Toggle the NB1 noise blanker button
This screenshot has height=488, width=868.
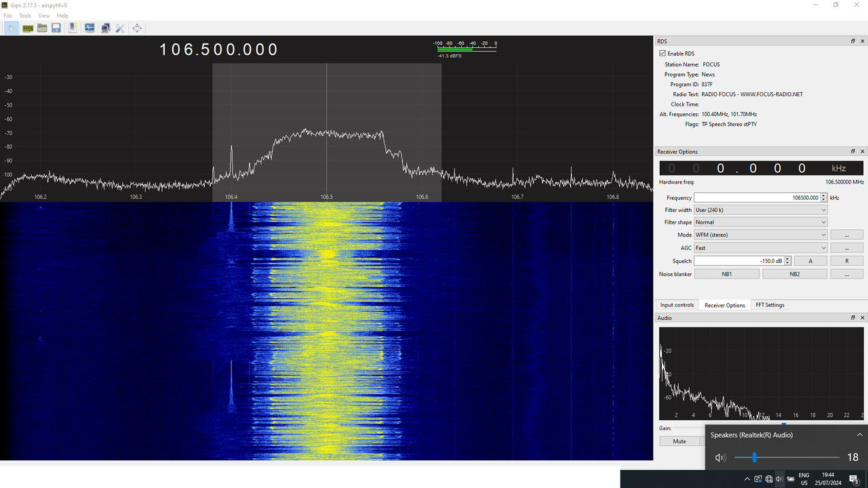pos(726,274)
